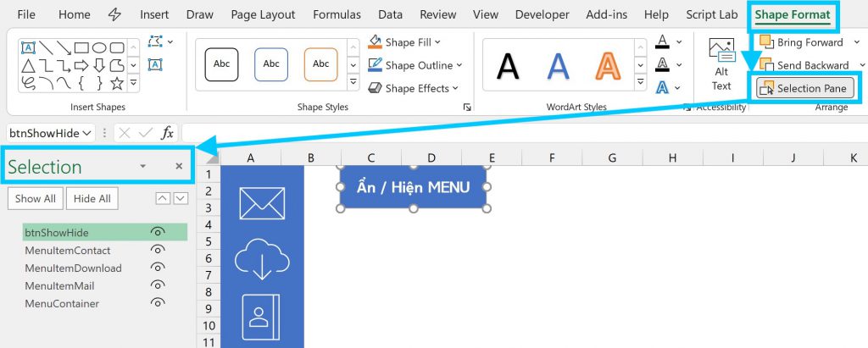Viewport: 868px width, 348px height.
Task: Expand the Shape Fill dropdown
Action: point(438,42)
